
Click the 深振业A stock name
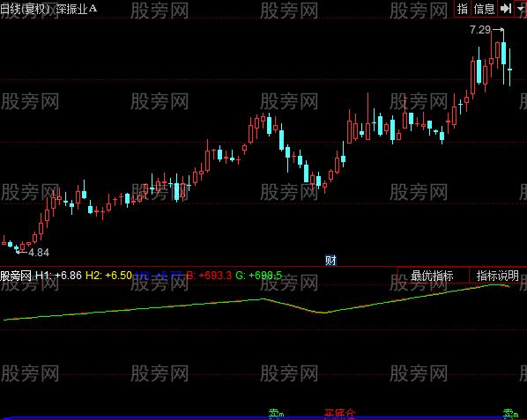tap(77, 9)
